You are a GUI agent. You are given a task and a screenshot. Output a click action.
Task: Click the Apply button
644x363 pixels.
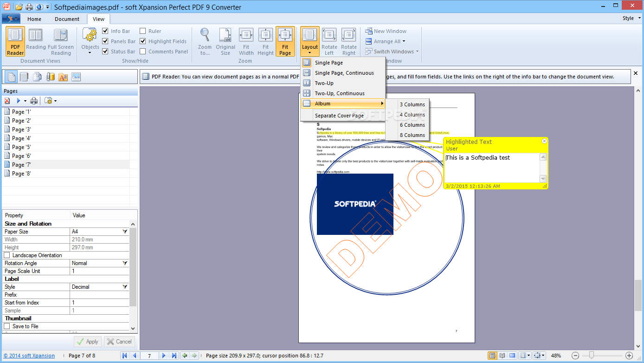[x=88, y=342]
